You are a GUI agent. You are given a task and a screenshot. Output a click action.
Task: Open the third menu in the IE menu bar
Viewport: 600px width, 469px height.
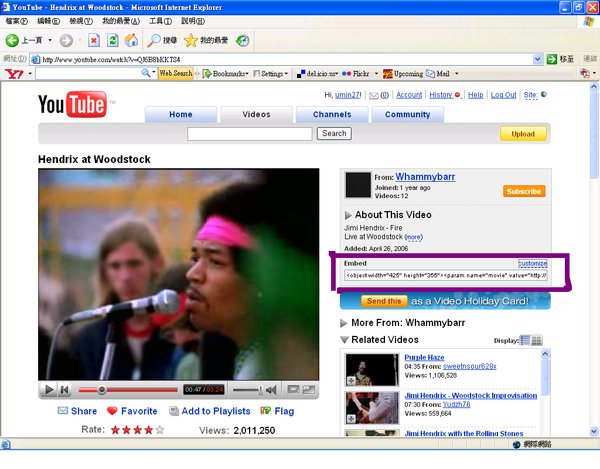click(81, 21)
